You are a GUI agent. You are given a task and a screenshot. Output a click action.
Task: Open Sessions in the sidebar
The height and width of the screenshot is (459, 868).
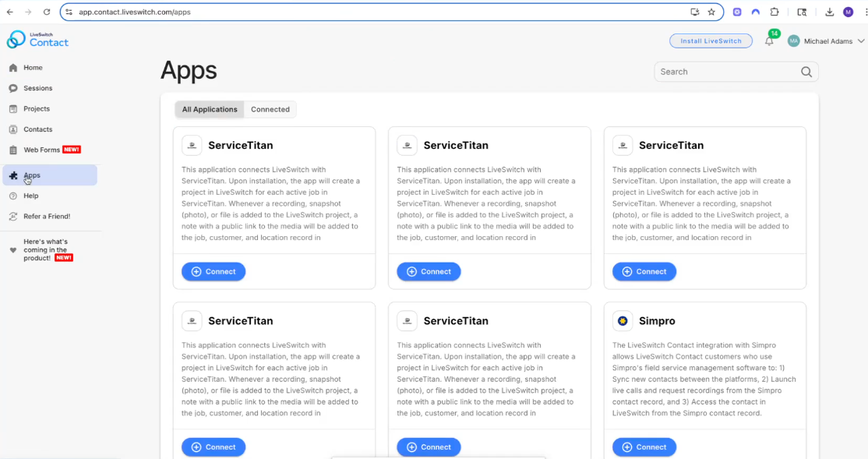click(37, 88)
